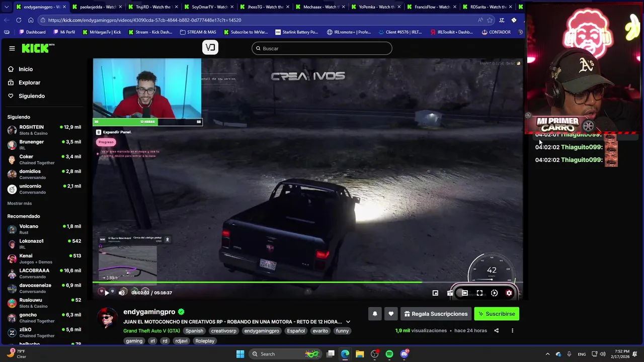Open Kenai recommended channel
The image size is (644, 362).
pyautogui.click(x=44, y=259)
